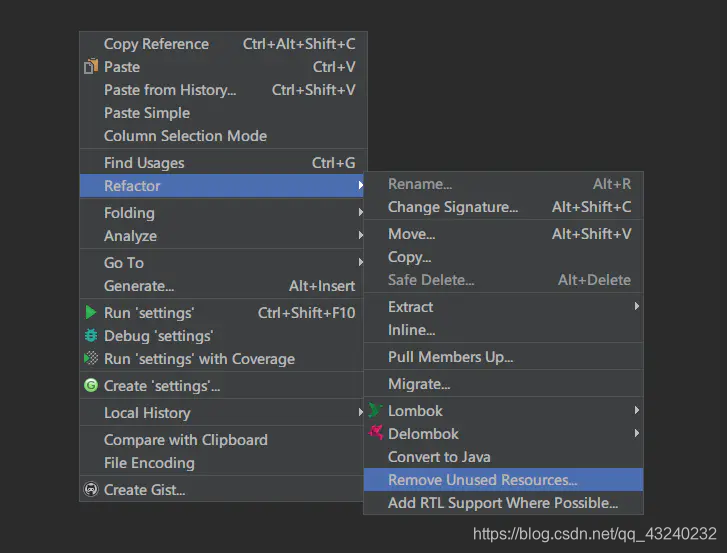The width and height of the screenshot is (727, 553).
Task: Click the green Run 'settings' play icon
Action: 91,312
